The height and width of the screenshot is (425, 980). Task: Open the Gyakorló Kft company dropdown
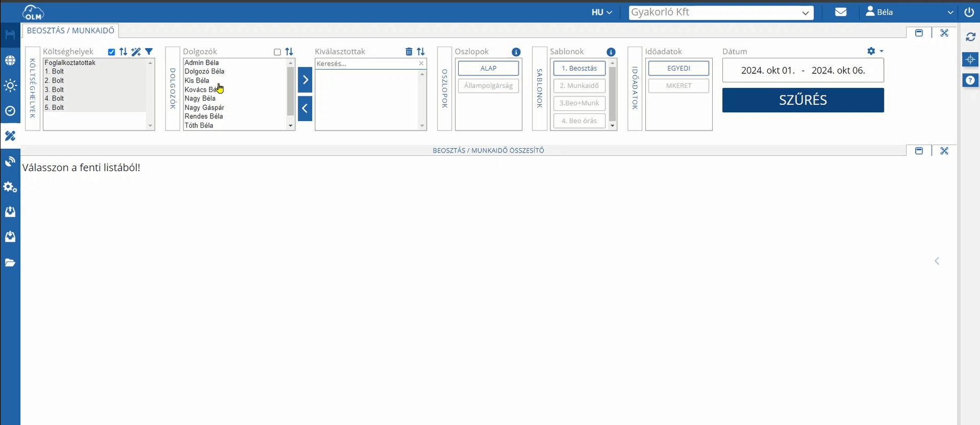(x=721, y=12)
